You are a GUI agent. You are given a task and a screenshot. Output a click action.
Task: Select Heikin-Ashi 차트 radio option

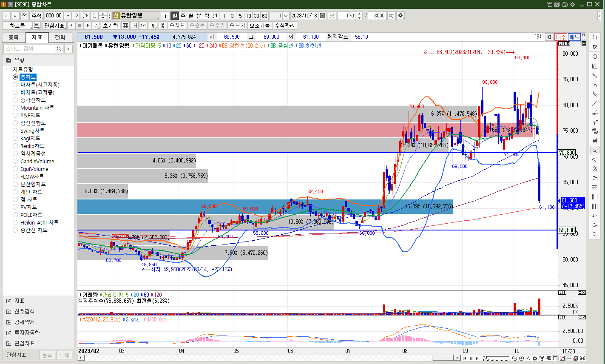tap(15, 222)
